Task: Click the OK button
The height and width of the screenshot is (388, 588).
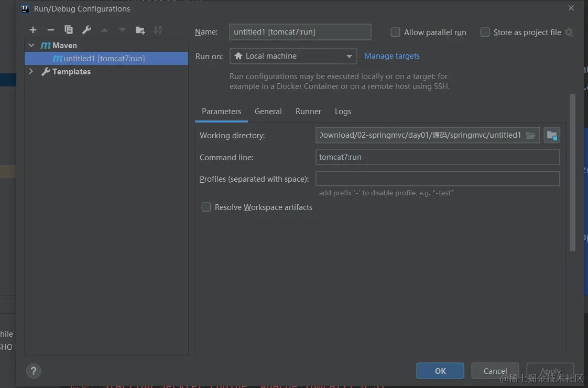Action: pyautogui.click(x=440, y=371)
